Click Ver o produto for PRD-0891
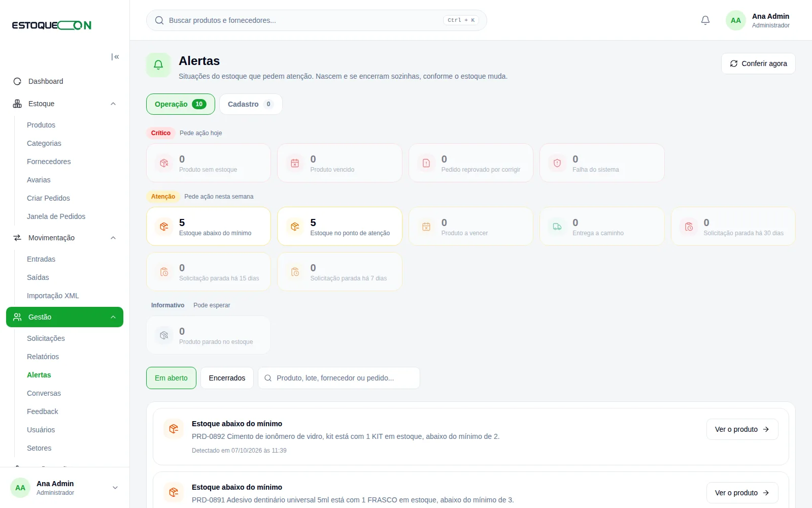This screenshot has height=508, width=812. (742, 493)
